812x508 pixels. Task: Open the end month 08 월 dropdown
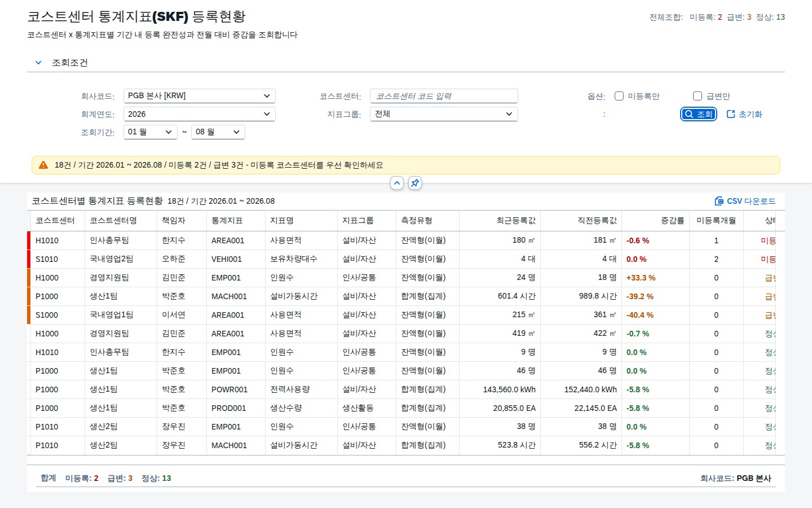click(x=218, y=132)
